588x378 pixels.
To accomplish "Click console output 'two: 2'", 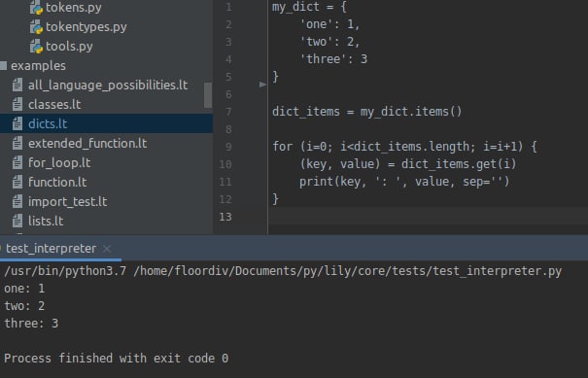I will click(x=24, y=306).
